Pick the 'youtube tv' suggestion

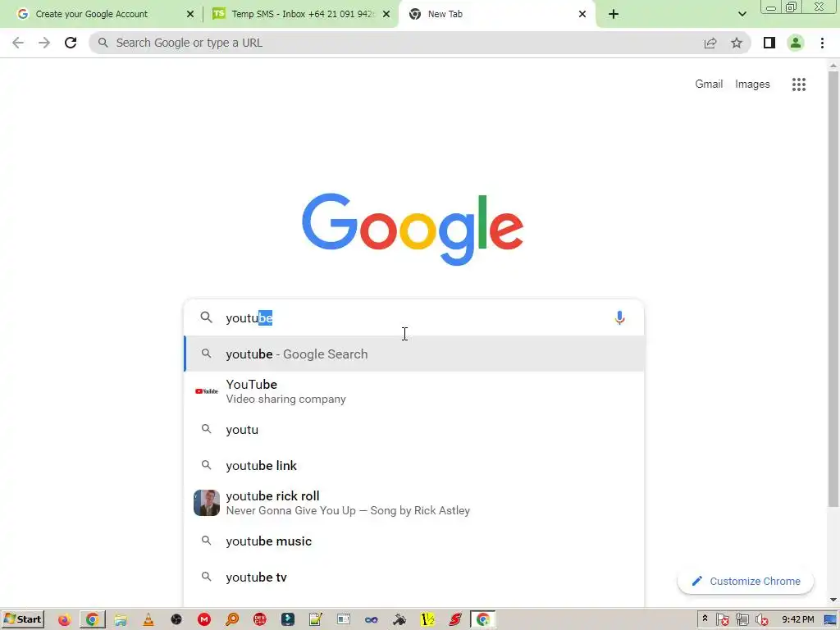tap(413, 577)
